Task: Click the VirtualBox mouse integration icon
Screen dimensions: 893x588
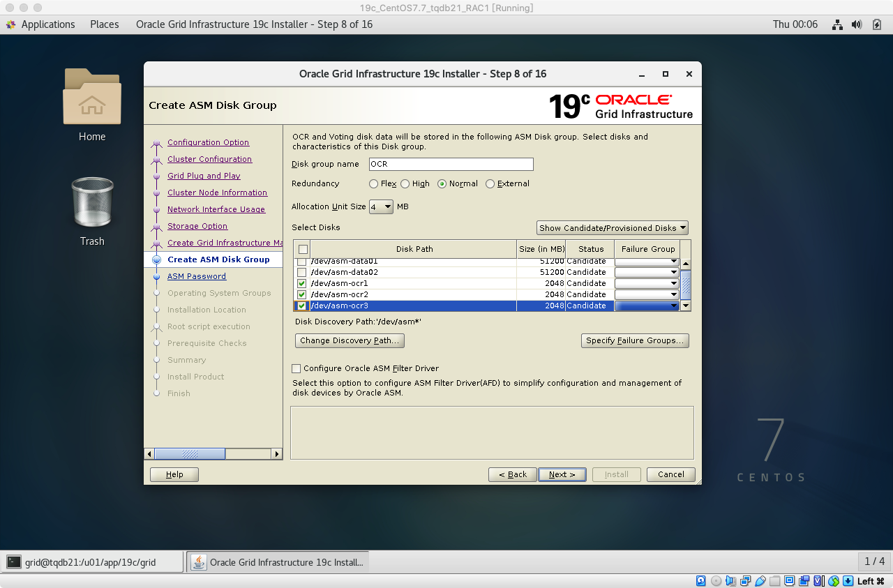Action: point(833,580)
